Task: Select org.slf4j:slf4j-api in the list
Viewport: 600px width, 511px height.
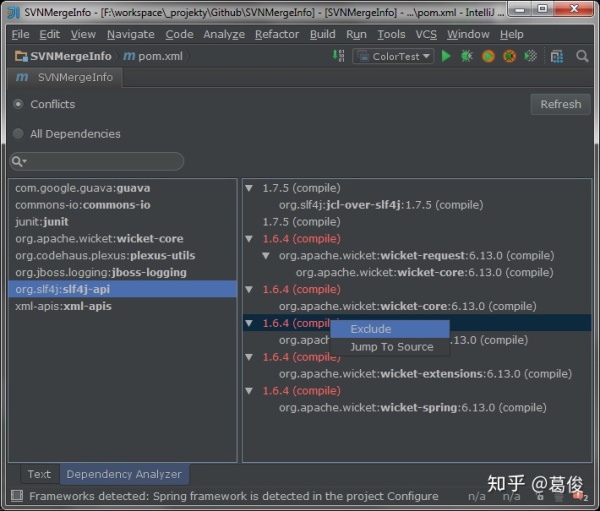Action: 122,289
